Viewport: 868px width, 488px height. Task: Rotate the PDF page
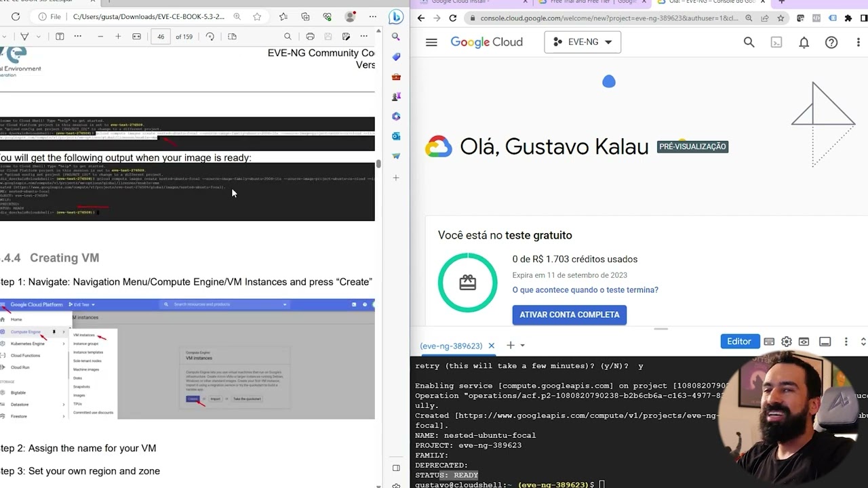pos(210,37)
